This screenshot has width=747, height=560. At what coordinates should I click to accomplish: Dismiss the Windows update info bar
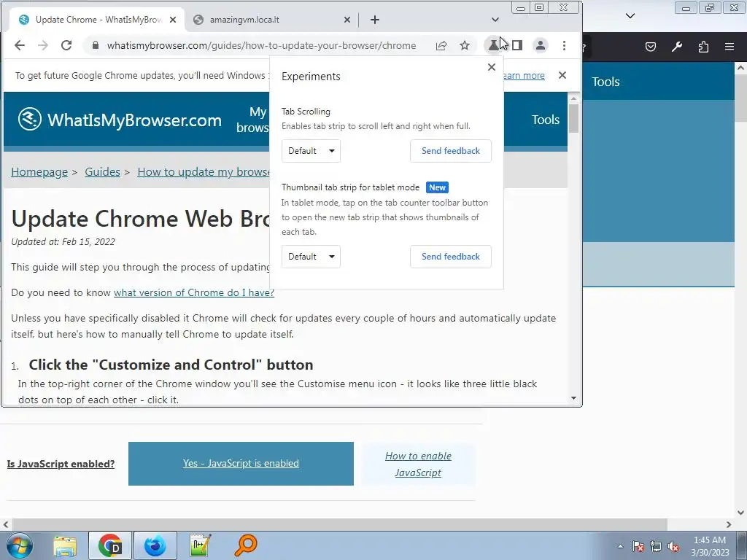(x=562, y=75)
